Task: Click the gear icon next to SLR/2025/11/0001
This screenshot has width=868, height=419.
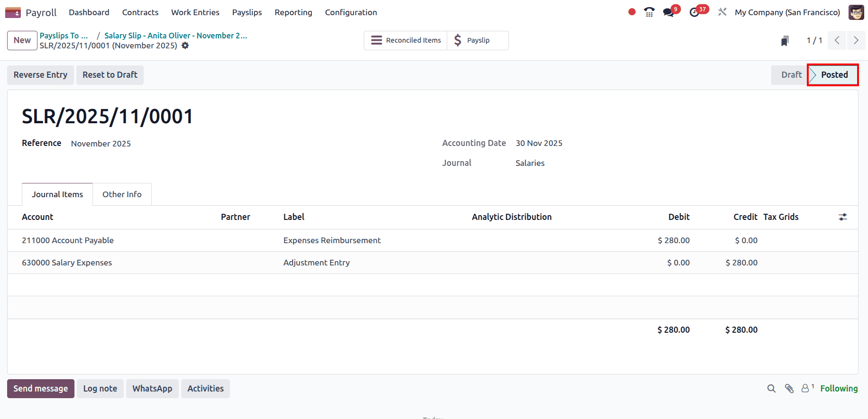Action: point(185,46)
